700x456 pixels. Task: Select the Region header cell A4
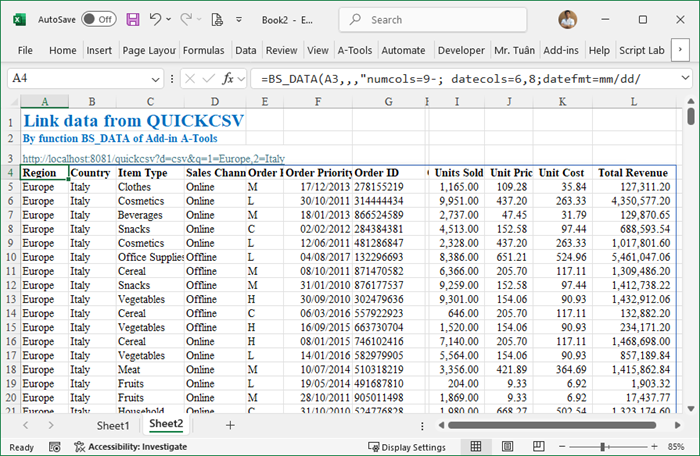pos(45,173)
